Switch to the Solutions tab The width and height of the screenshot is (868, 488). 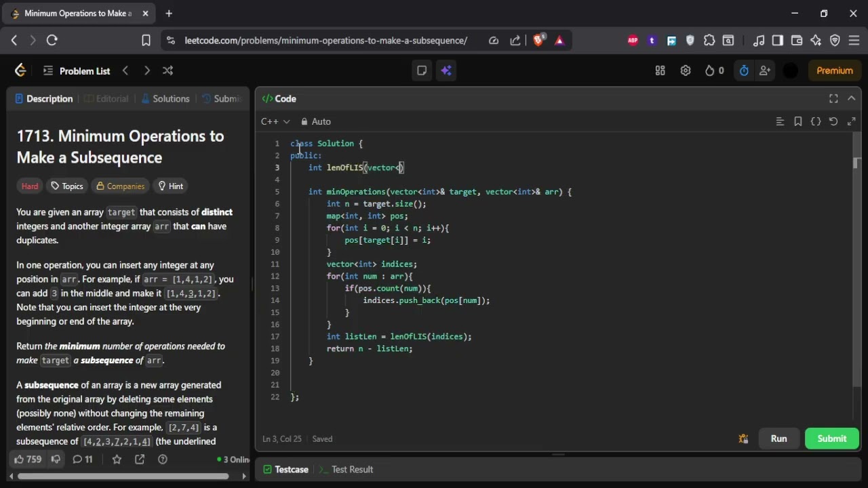click(x=165, y=99)
